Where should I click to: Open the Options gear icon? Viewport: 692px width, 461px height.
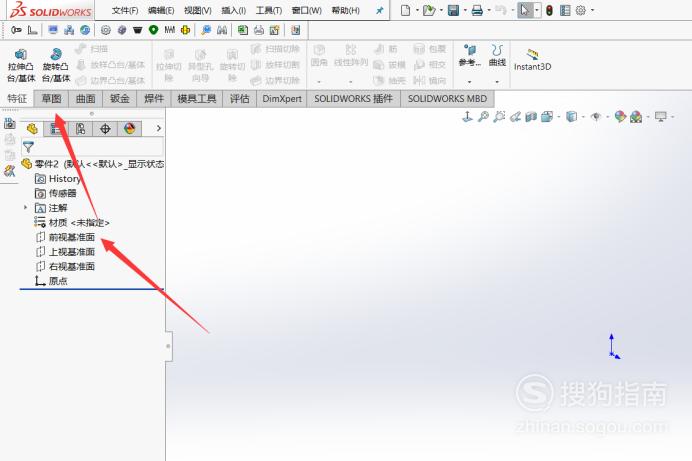[x=581, y=10]
